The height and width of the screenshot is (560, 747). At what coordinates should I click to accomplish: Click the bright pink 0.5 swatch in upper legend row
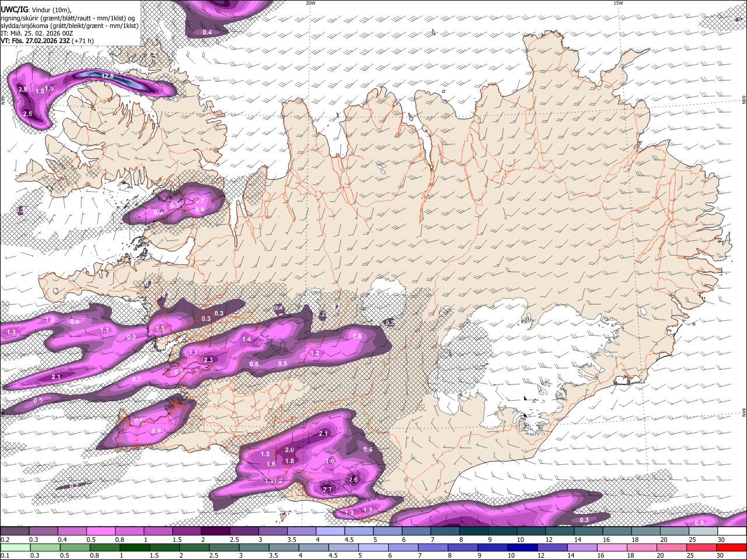click(x=100, y=531)
